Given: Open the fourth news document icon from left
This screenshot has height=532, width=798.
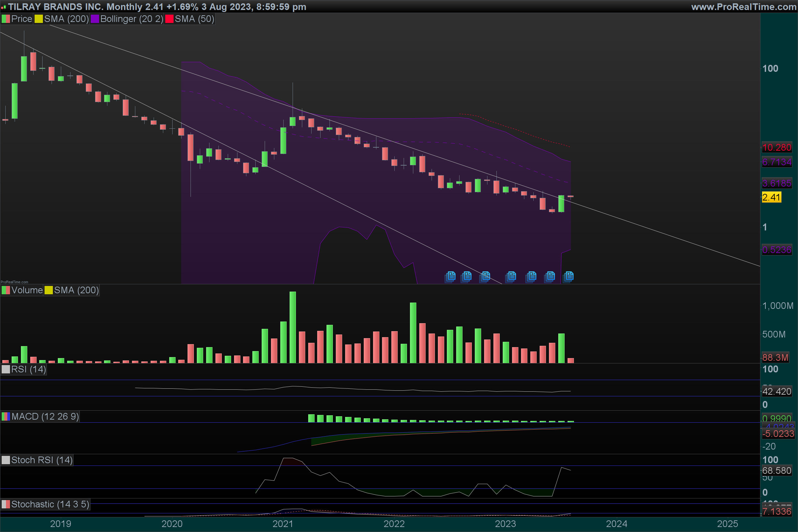Looking at the screenshot, I should [511, 277].
